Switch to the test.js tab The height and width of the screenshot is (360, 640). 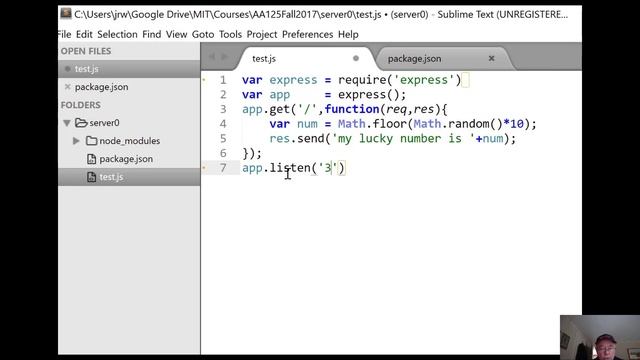[304, 59]
